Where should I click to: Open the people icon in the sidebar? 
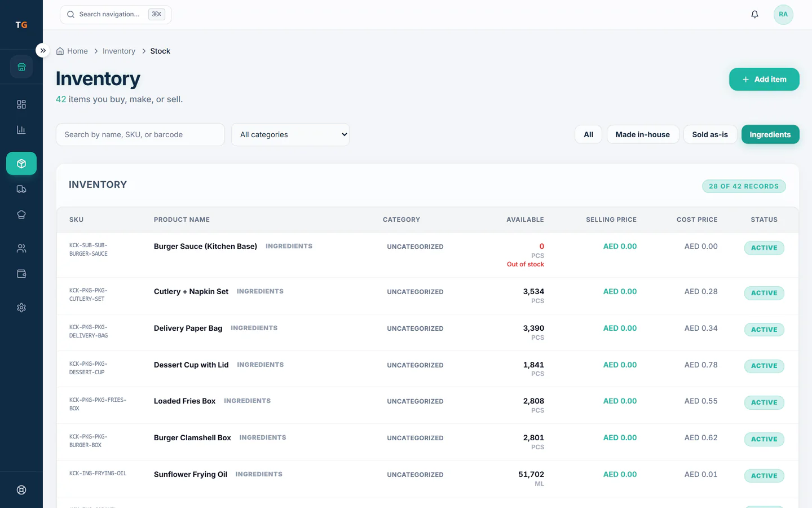click(x=21, y=248)
